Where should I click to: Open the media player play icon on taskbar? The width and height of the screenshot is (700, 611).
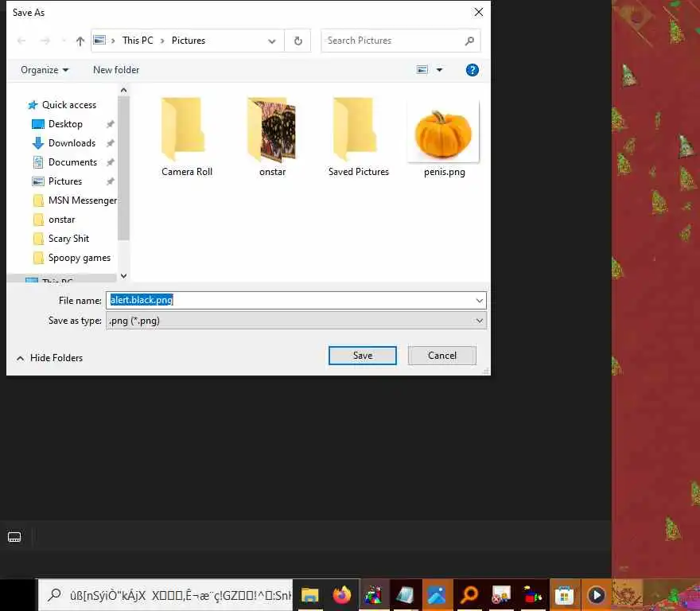(x=597, y=595)
